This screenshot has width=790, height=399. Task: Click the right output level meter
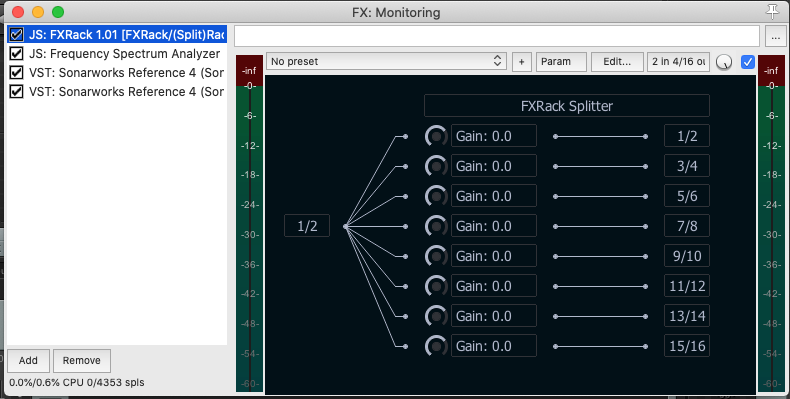pos(771,223)
